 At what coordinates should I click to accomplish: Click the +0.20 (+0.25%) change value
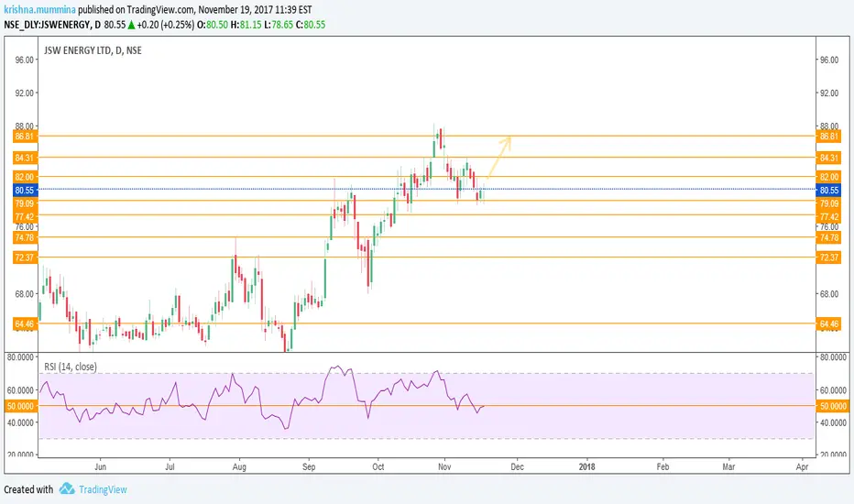pos(166,25)
